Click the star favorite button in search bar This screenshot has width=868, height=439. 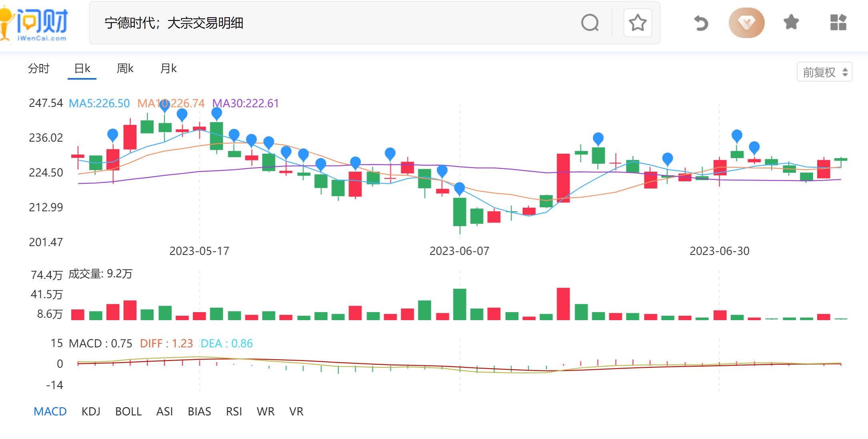point(637,23)
